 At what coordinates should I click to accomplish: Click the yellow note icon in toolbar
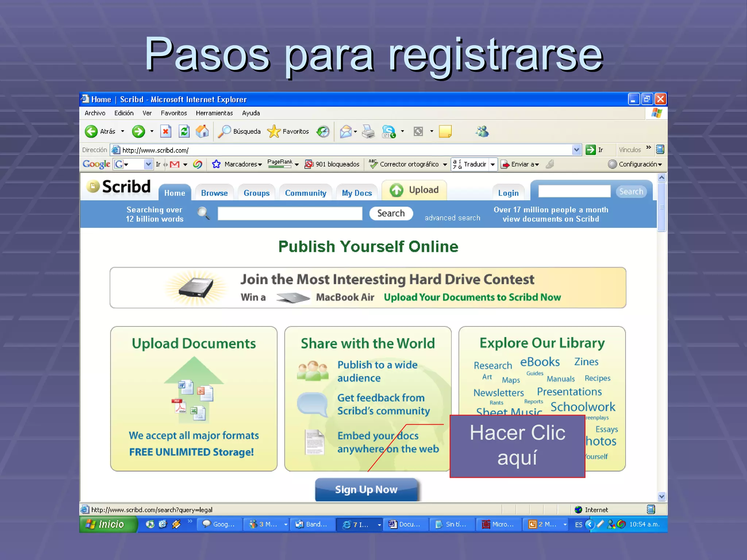point(445,131)
